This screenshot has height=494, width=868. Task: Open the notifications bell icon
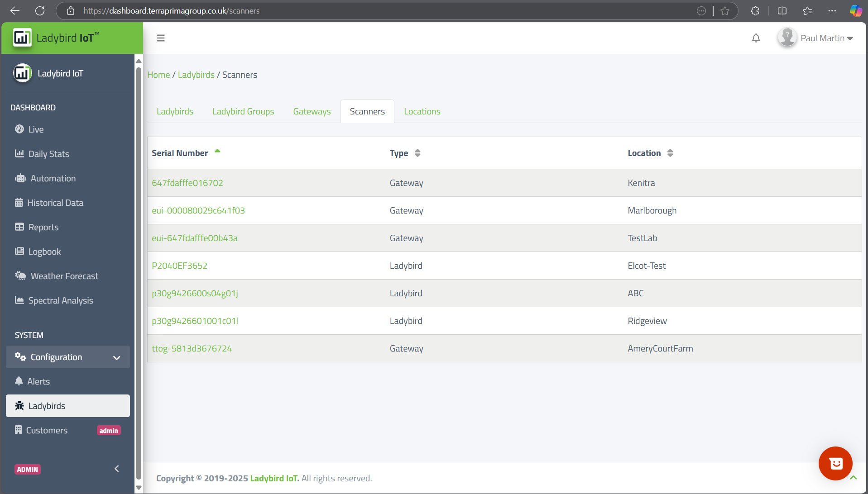click(x=756, y=38)
